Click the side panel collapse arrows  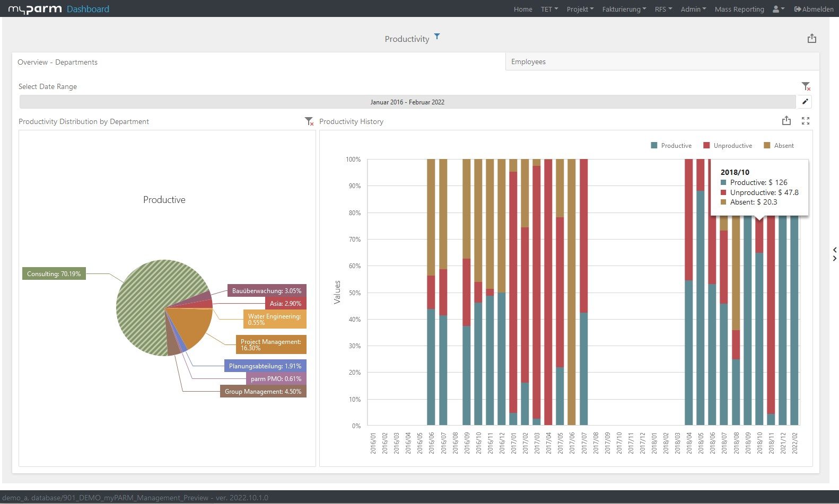(x=834, y=254)
